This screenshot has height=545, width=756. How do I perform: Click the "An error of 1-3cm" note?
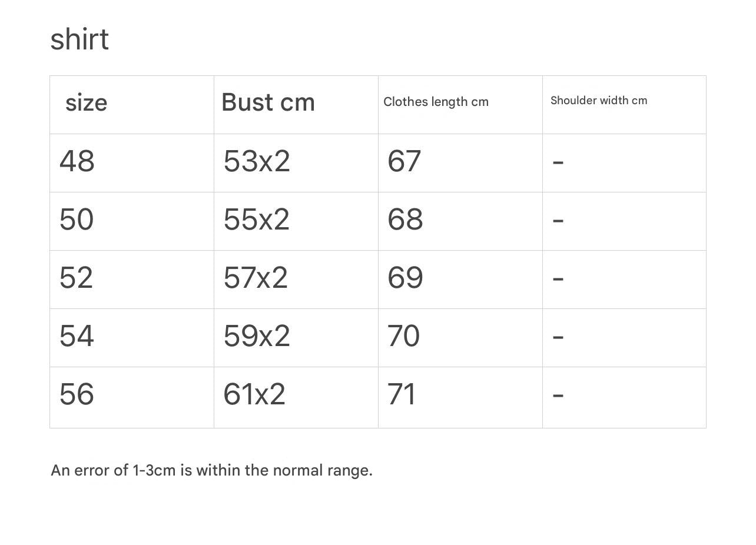click(x=211, y=471)
